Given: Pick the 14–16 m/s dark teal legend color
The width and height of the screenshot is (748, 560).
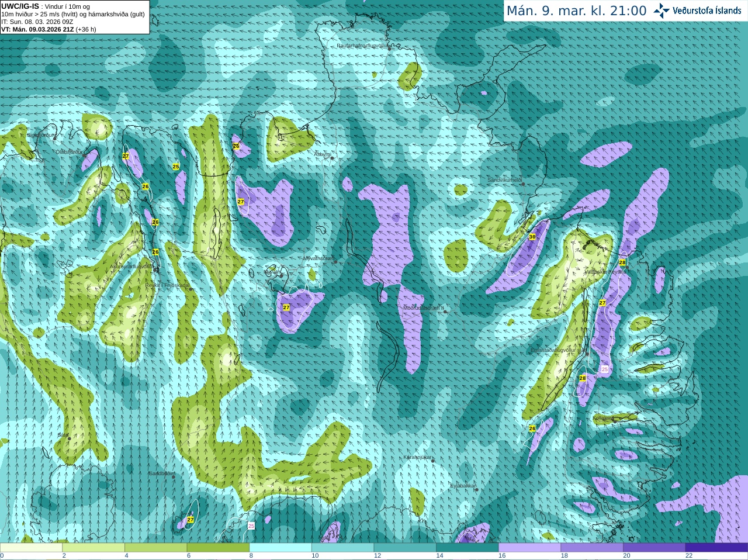Looking at the screenshot, I should tap(467, 548).
